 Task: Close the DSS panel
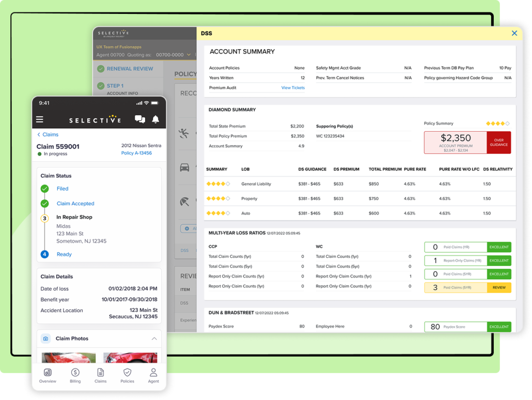(x=514, y=33)
